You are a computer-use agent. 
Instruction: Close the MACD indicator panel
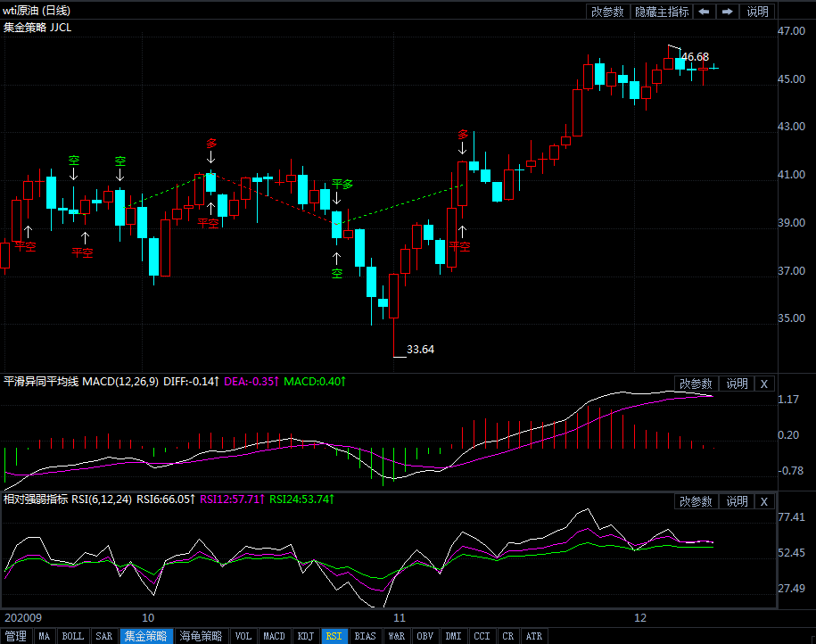click(x=764, y=384)
